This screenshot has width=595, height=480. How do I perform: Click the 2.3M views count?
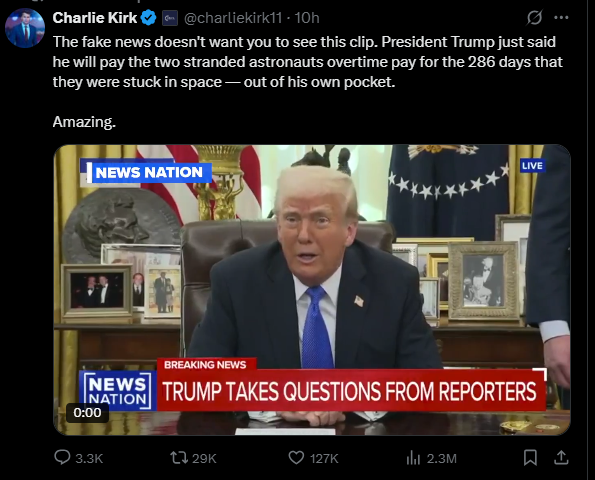(442, 458)
